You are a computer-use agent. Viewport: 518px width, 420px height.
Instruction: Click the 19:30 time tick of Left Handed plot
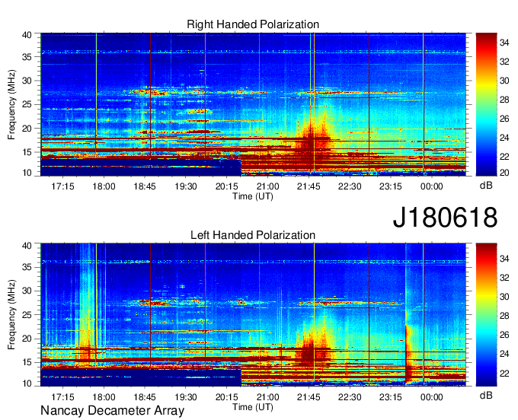[x=186, y=397]
